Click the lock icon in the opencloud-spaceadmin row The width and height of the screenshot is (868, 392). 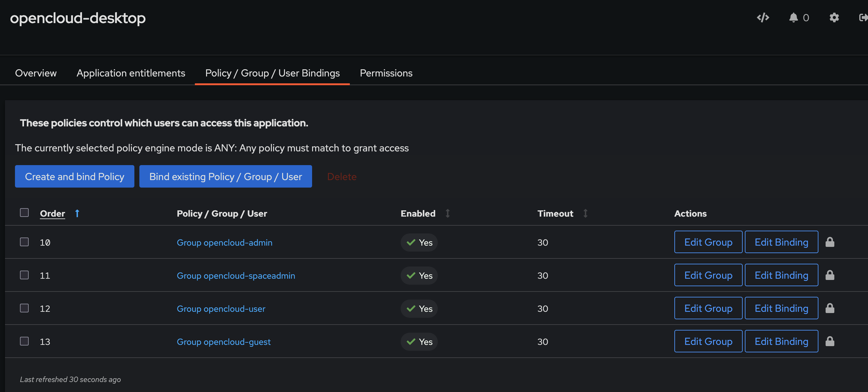(x=830, y=275)
